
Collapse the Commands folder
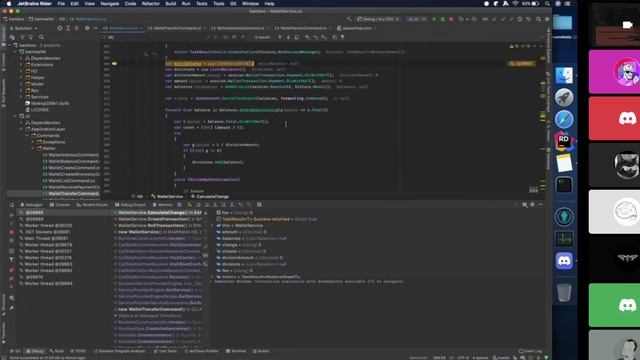pos(27,136)
